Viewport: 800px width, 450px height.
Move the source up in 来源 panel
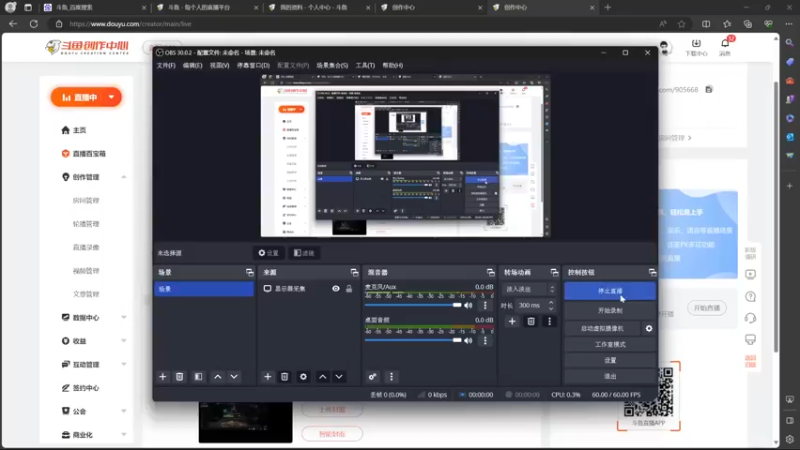click(323, 377)
